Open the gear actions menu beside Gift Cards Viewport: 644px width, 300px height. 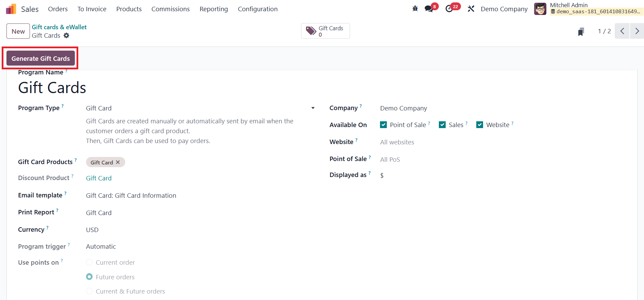(66, 36)
